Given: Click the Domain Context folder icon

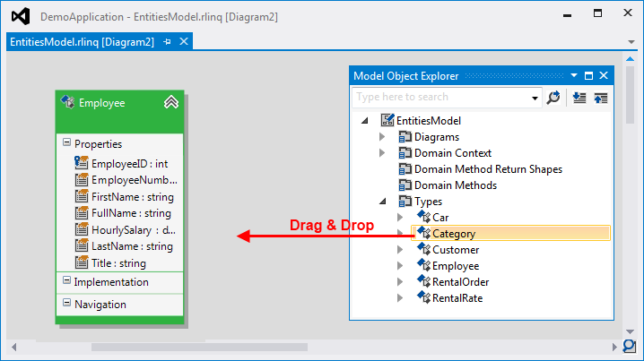Looking at the screenshot, I should (405, 152).
